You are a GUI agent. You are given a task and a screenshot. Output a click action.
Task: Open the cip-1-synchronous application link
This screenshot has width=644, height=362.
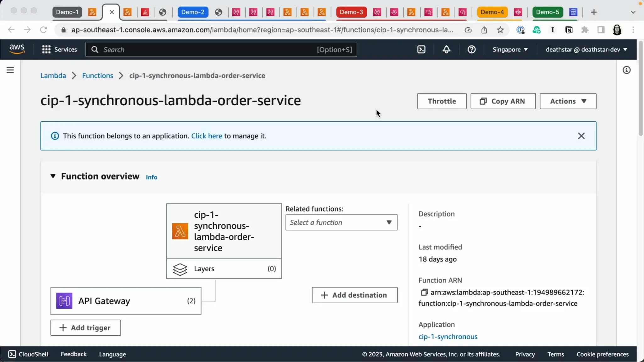coord(448,337)
